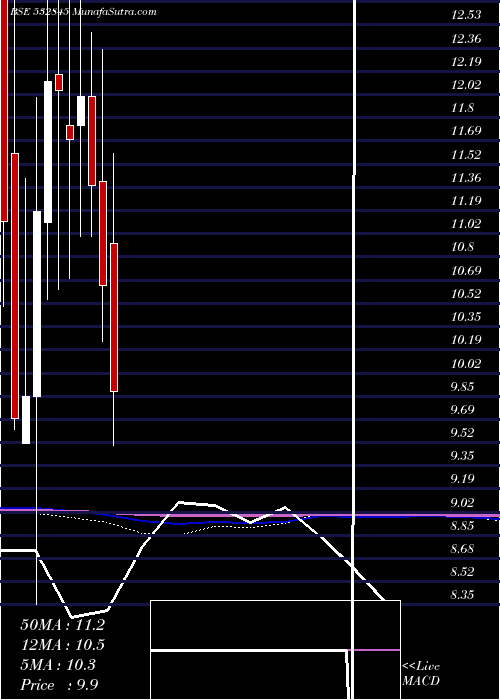Click the <<Live MACD label
Image resolution: width=500 pixels, height=700 pixels.
tap(421, 674)
